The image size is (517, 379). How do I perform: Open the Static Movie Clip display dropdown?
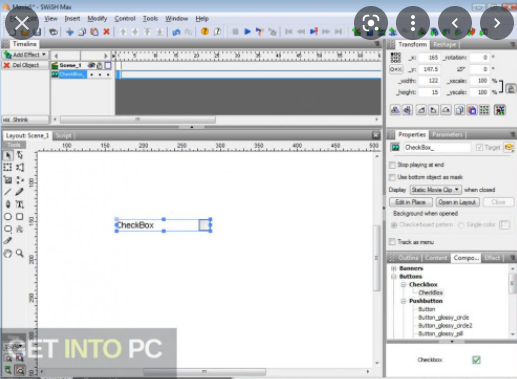click(435, 190)
